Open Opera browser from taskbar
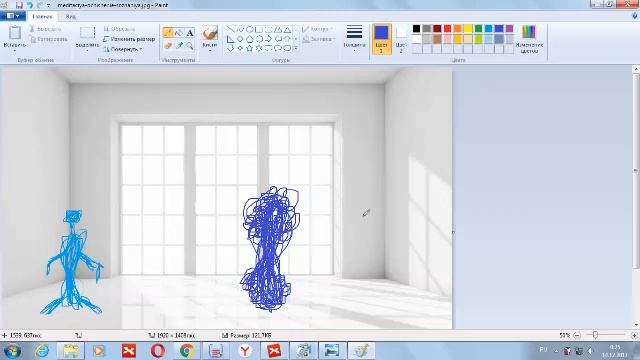 [158, 351]
